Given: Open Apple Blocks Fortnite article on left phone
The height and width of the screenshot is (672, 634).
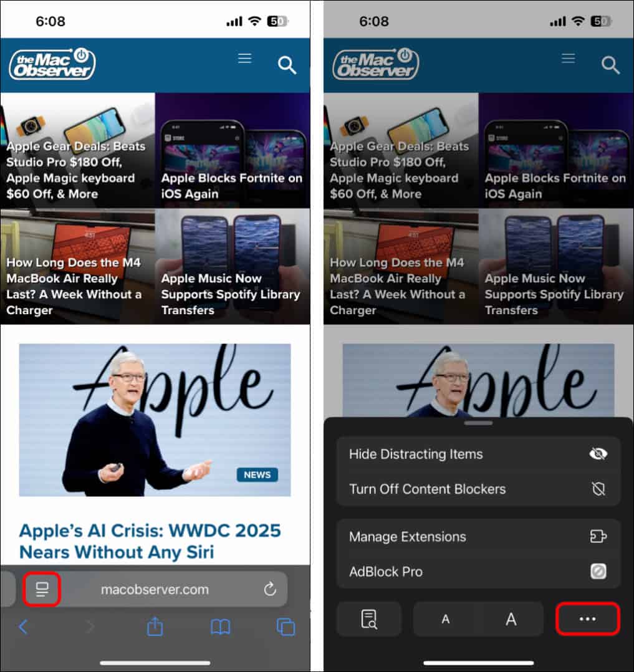Looking at the screenshot, I should 233,150.
